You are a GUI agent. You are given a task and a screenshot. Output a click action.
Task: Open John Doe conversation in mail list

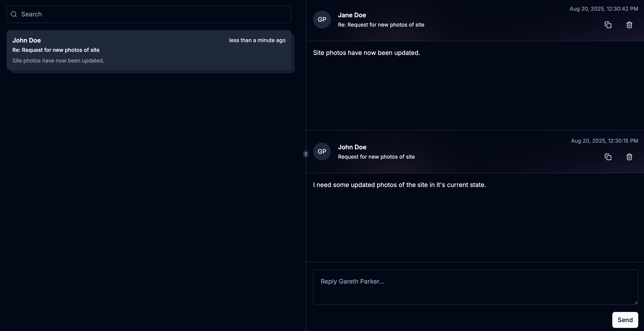pos(149,50)
